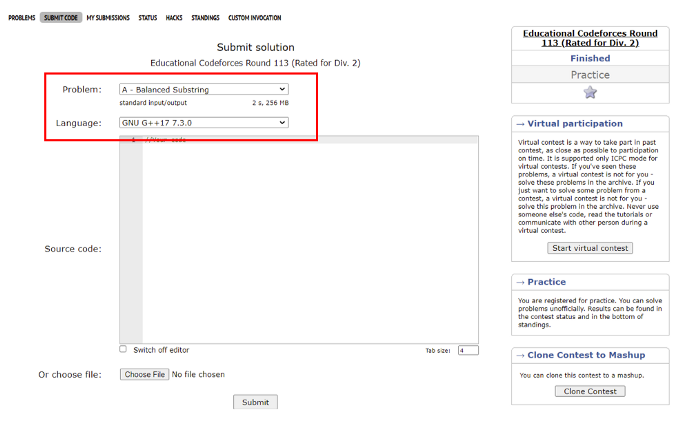
Task: Click 'No file chosen' text
Action: [x=198, y=374]
